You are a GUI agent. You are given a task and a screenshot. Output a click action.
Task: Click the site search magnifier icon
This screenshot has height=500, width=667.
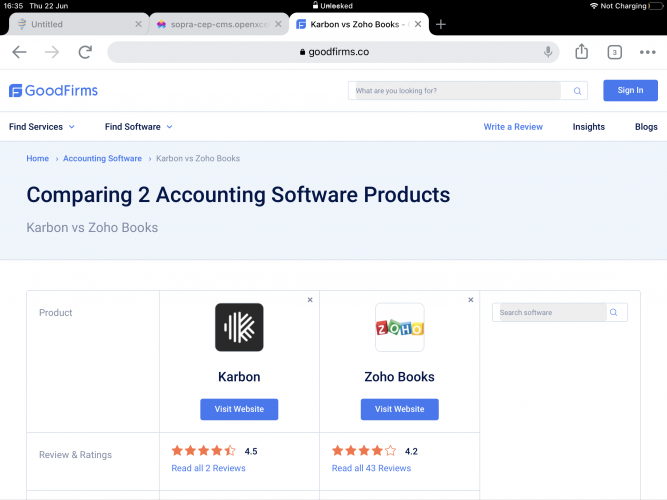coord(577,91)
